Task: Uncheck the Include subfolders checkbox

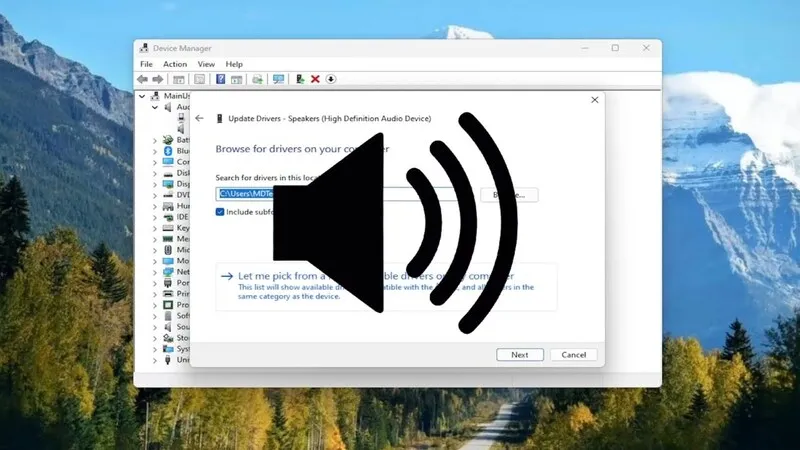Action: [x=221, y=212]
